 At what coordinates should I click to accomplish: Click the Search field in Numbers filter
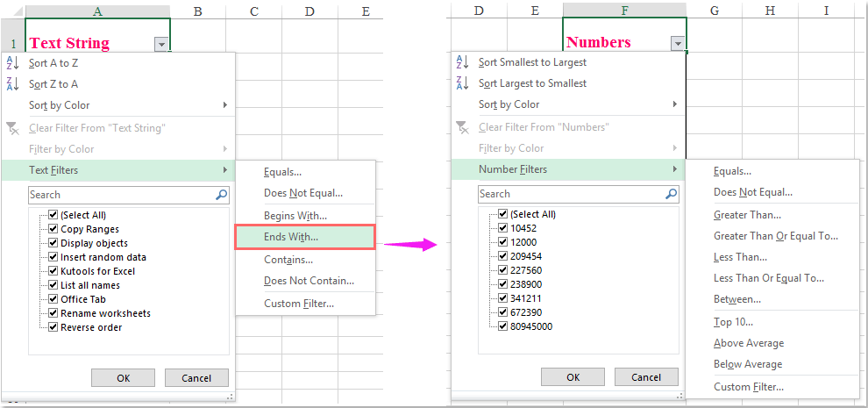click(570, 194)
